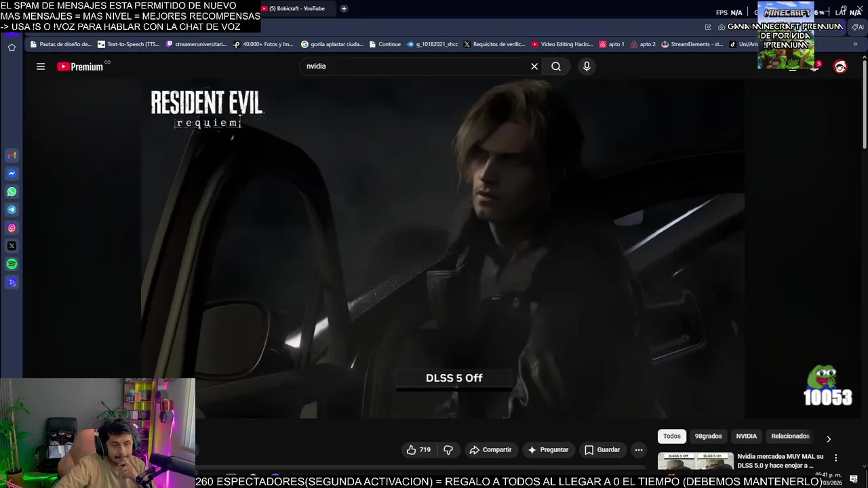The image size is (868, 488).
Task: Open the apto 1 bookmark
Action: click(612, 44)
